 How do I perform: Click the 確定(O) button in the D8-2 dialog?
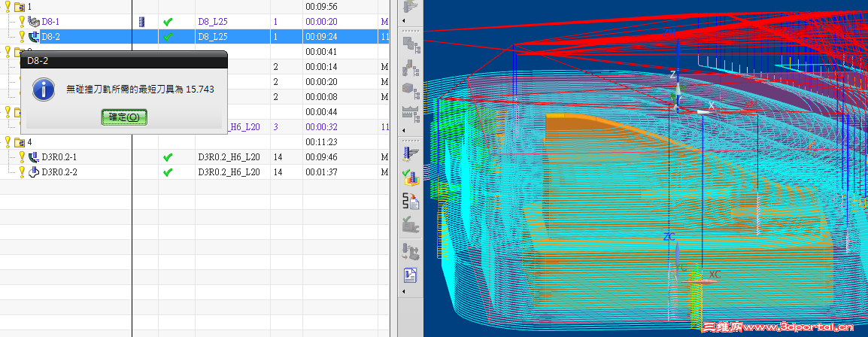tap(124, 117)
